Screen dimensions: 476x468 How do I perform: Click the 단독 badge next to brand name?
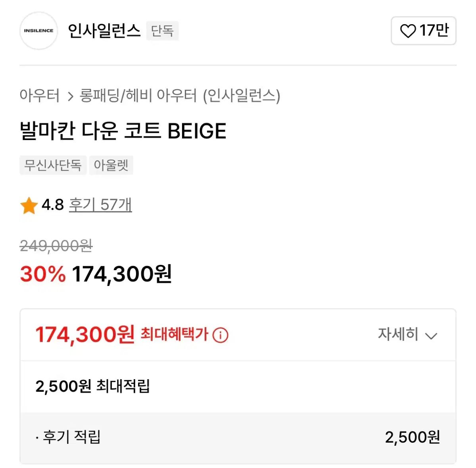coord(162,31)
